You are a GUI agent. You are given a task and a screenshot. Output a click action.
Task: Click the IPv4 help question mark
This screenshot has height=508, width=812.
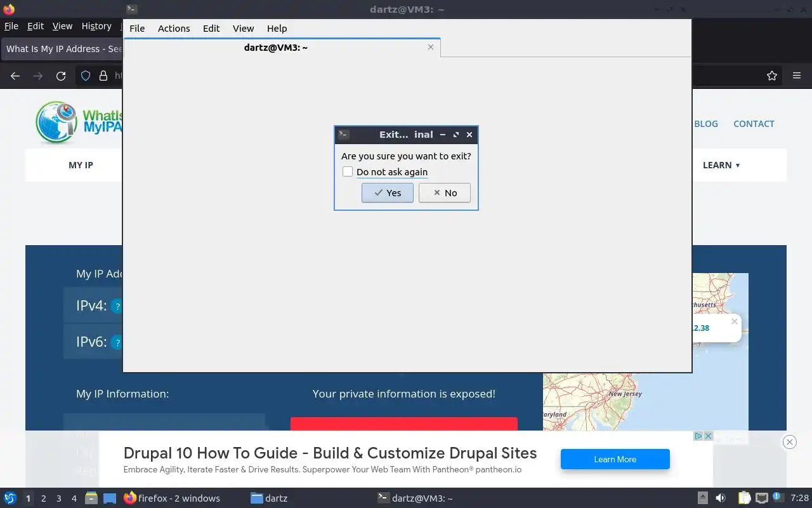click(117, 306)
